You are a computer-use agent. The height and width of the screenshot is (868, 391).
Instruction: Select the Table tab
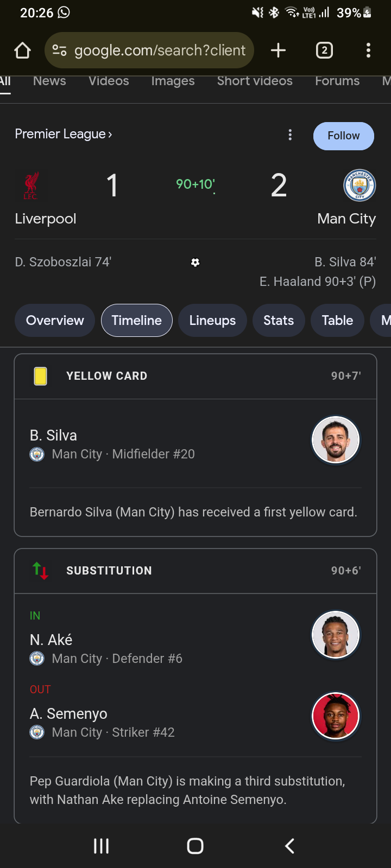337,321
